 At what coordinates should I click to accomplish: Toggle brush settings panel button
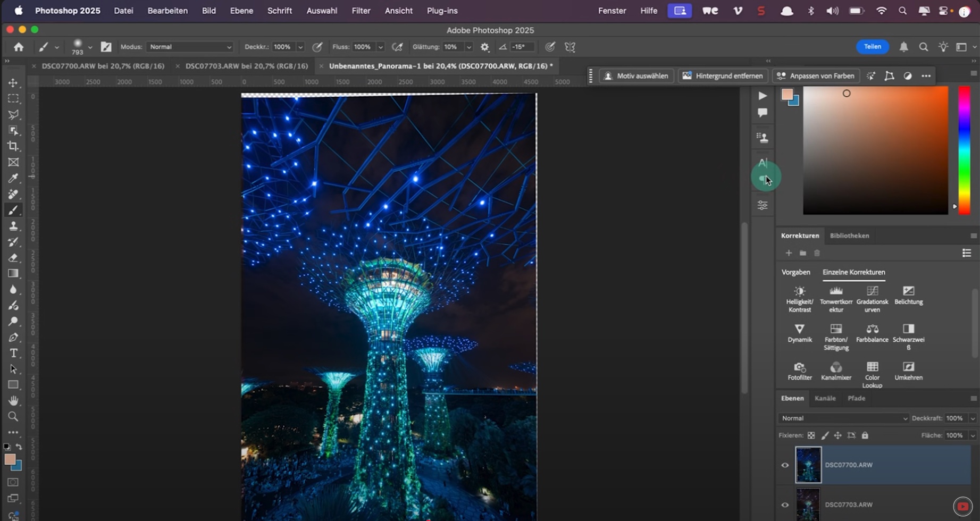106,47
